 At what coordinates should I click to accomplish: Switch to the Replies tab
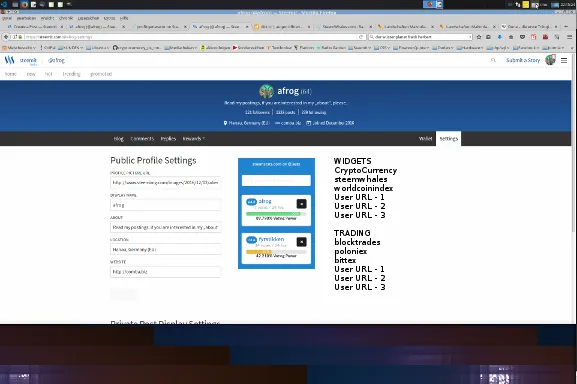(x=168, y=139)
